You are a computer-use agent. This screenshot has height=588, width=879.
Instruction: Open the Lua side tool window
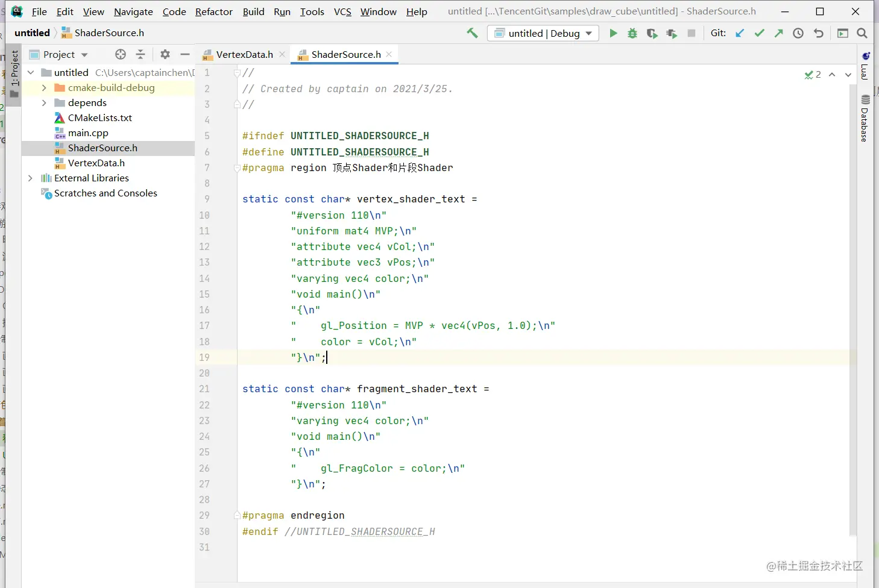pyautogui.click(x=865, y=65)
